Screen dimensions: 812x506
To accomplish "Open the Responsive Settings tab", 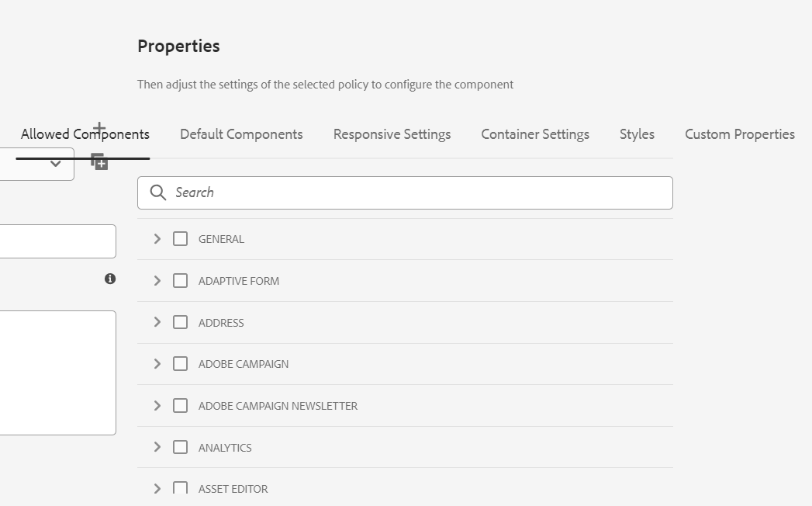I will coord(392,134).
